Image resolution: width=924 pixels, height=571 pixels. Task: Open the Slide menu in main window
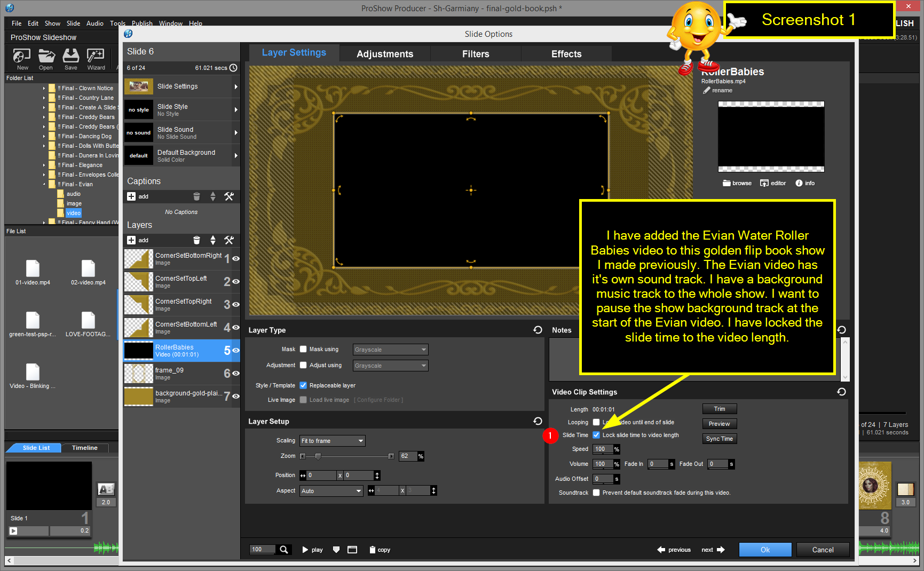pos(73,23)
